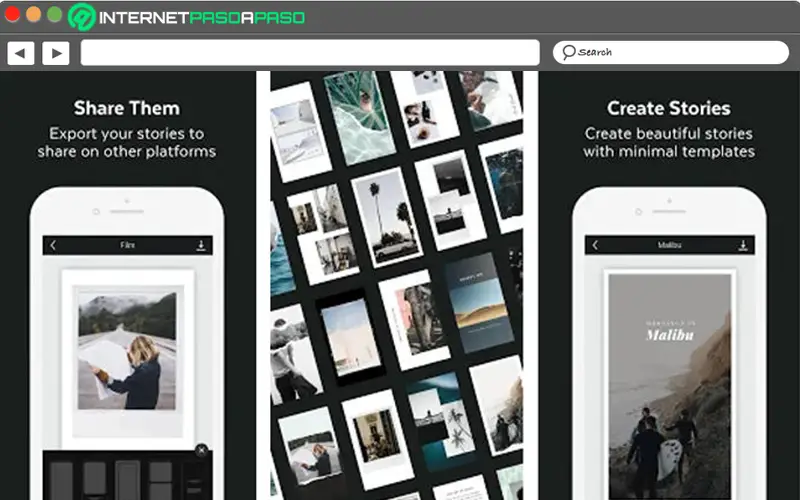Tap the back chevron in Malibu header
Image resolution: width=800 pixels, height=500 pixels.
(x=595, y=245)
